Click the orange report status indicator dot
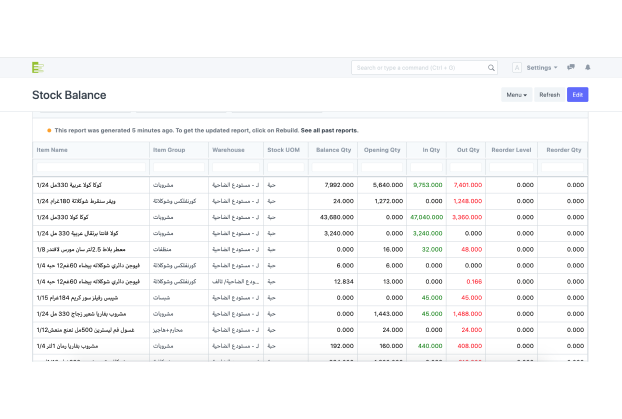This screenshot has height=419, width=622. pyautogui.click(x=49, y=130)
